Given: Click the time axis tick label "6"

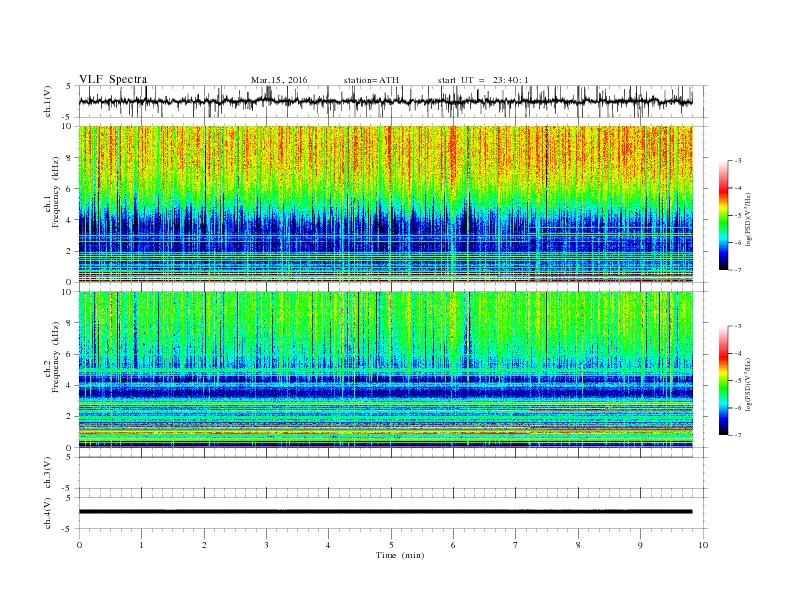Looking at the screenshot, I should 453,545.
